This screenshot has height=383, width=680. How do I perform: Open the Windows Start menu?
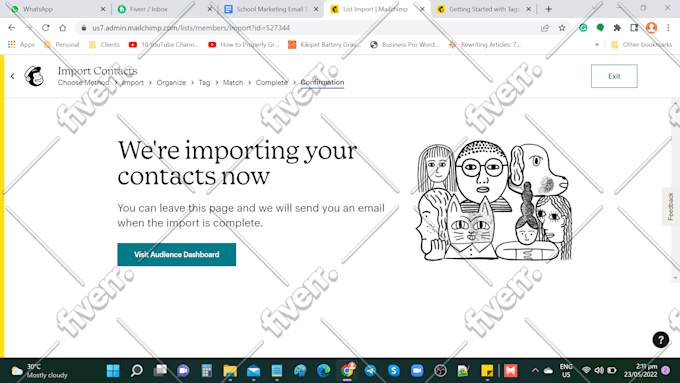tap(113, 370)
